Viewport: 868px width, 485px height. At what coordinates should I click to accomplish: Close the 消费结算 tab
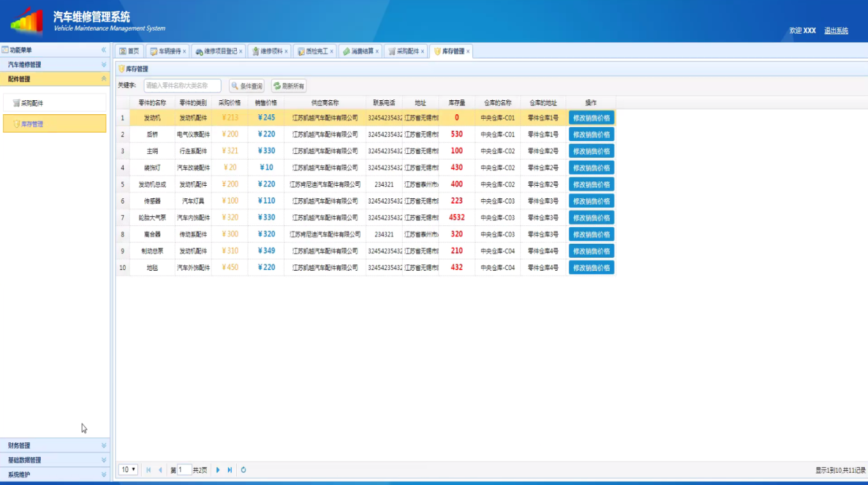pyautogui.click(x=377, y=52)
